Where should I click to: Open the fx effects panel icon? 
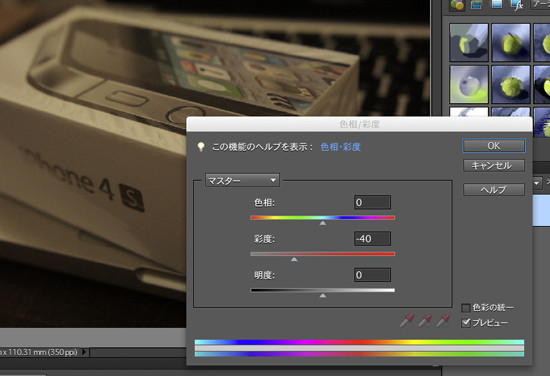click(x=517, y=5)
